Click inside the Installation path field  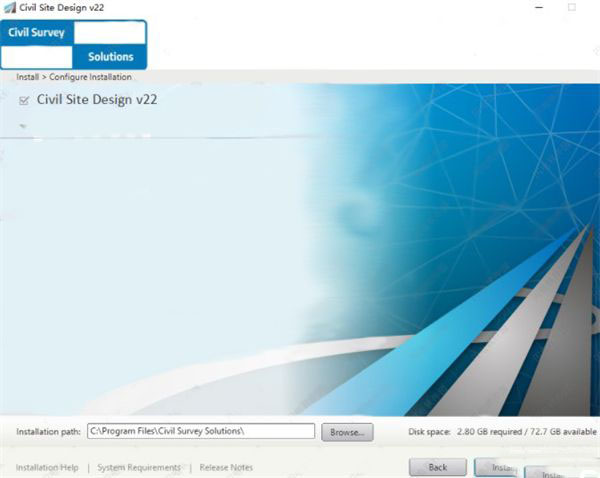(200, 431)
